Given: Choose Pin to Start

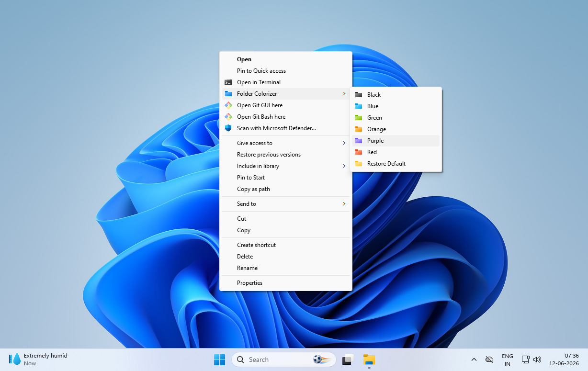Looking at the screenshot, I should point(286,178).
